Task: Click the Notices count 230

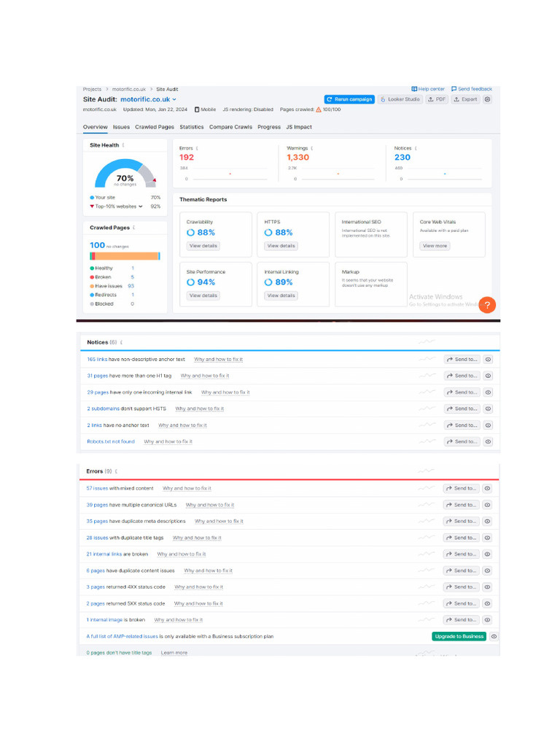Action: pyautogui.click(x=402, y=158)
